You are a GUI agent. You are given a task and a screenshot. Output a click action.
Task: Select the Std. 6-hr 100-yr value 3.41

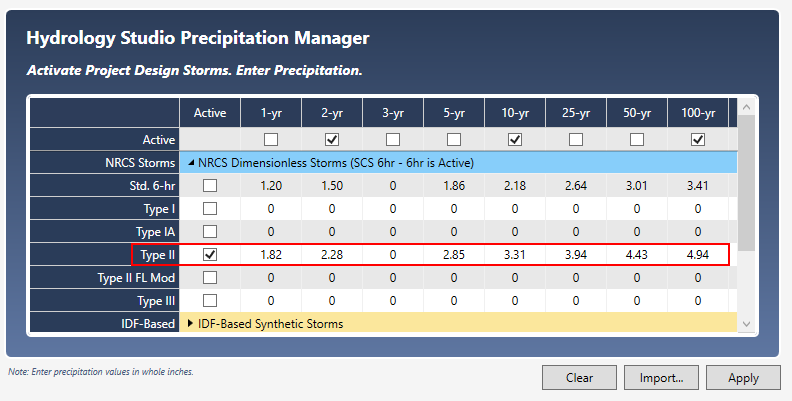tap(698, 186)
